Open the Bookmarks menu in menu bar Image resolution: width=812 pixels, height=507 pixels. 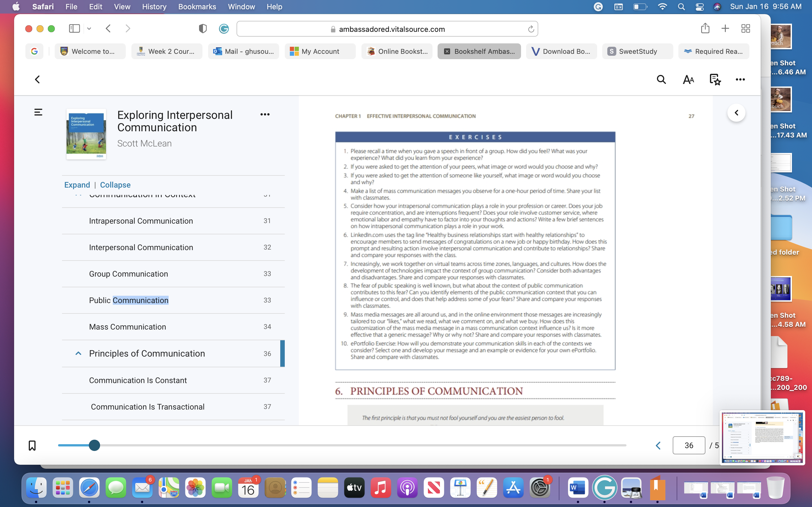(x=197, y=7)
